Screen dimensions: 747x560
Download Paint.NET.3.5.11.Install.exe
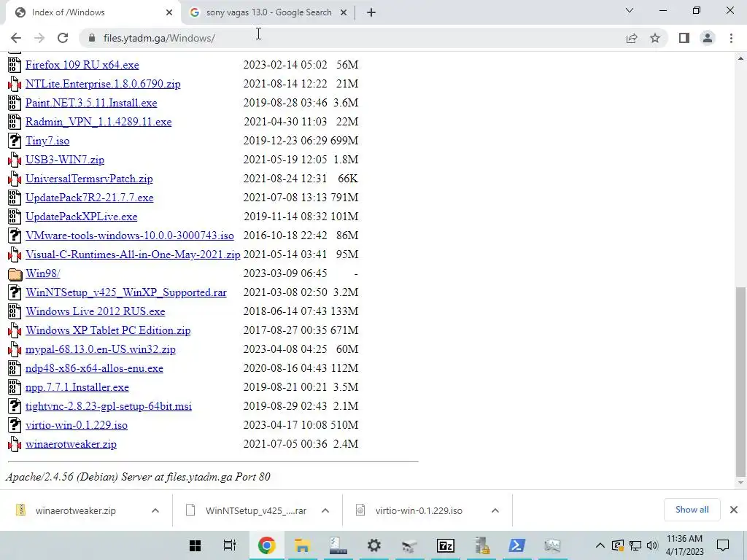click(x=91, y=103)
